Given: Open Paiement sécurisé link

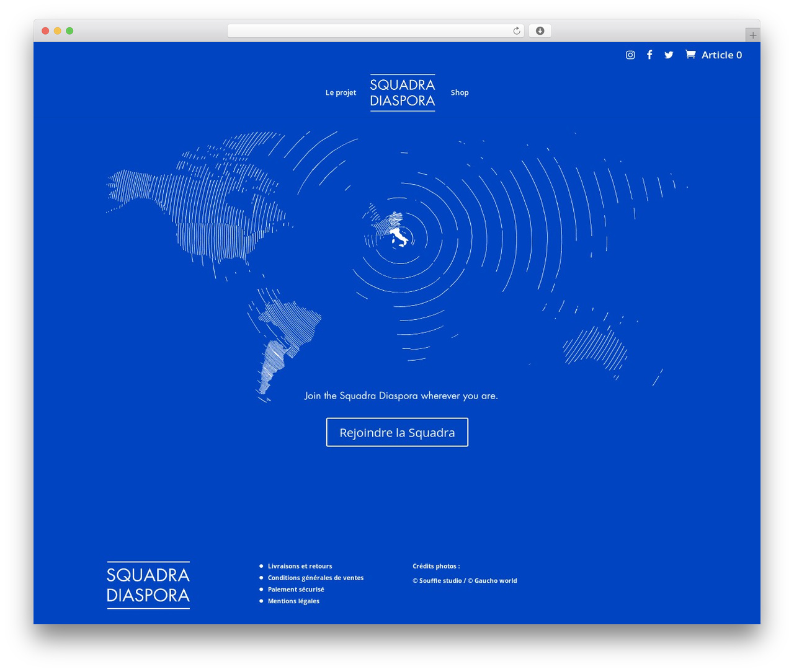Looking at the screenshot, I should pyautogui.click(x=296, y=590).
